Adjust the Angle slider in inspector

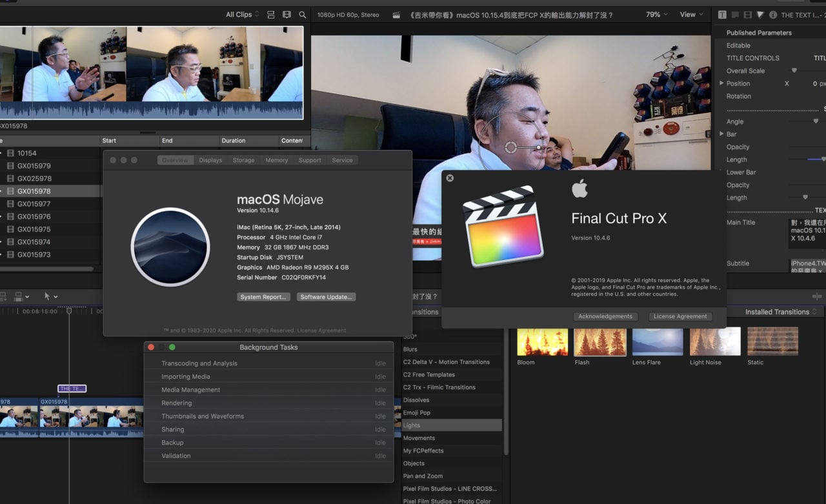(x=816, y=121)
